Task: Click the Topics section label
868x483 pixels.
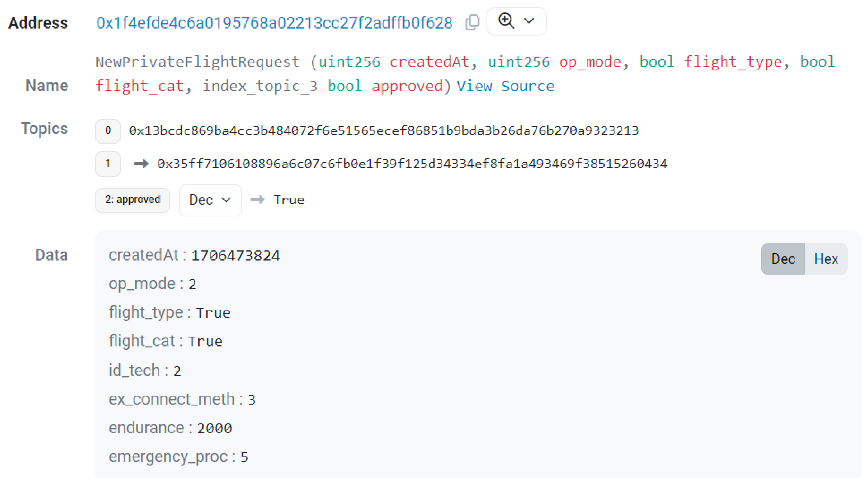Action: point(45,128)
